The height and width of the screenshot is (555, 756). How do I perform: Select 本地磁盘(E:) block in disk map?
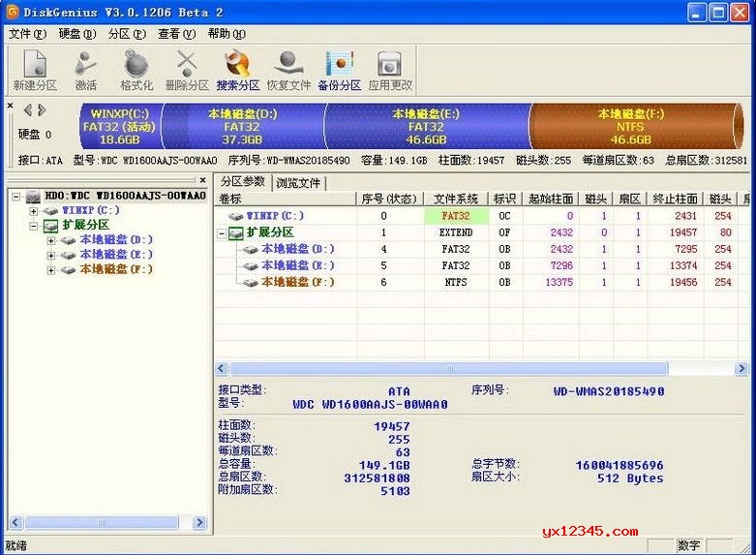click(x=426, y=127)
